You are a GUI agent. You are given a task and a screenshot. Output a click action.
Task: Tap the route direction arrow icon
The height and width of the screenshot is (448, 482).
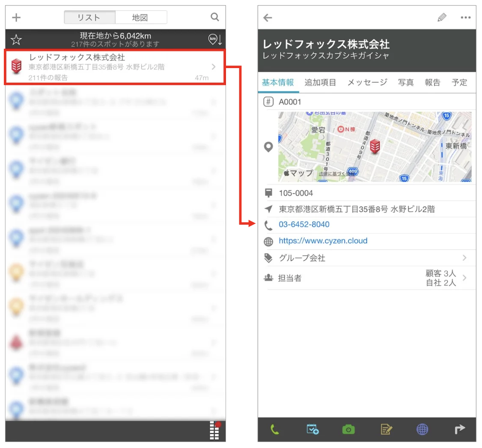pyautogui.click(x=460, y=429)
